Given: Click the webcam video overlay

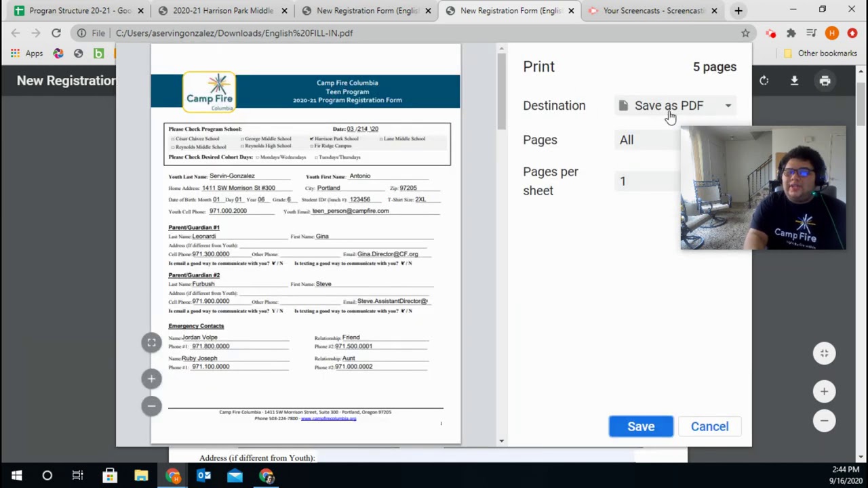Looking at the screenshot, I should pos(763,188).
